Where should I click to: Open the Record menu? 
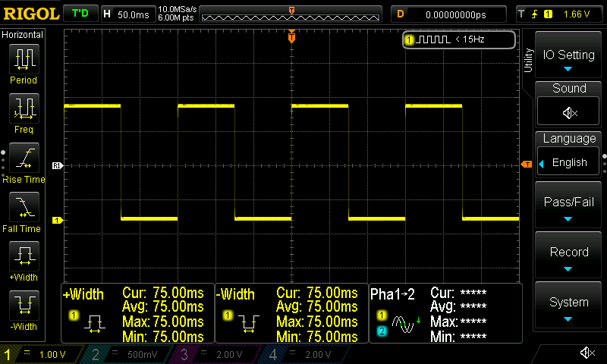(x=569, y=256)
